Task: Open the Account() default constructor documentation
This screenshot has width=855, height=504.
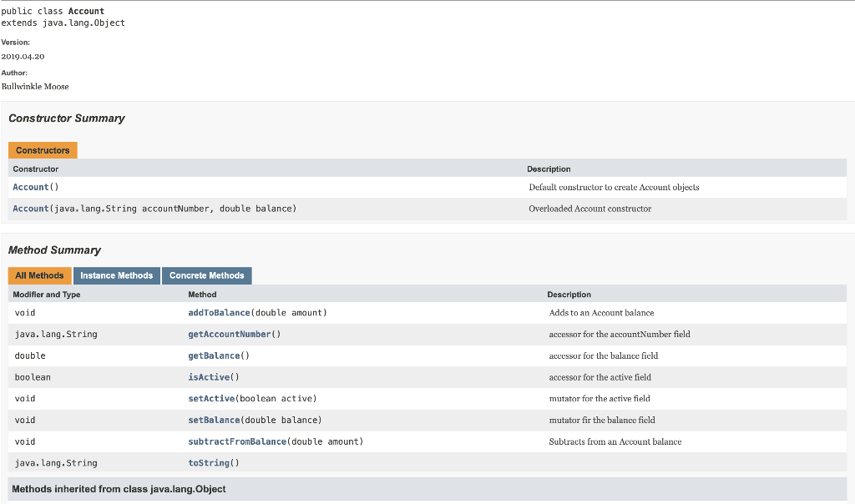Action: 29,187
